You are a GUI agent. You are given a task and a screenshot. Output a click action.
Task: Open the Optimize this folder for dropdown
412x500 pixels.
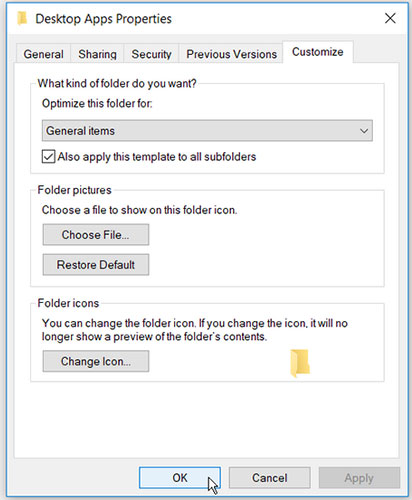[x=207, y=131]
